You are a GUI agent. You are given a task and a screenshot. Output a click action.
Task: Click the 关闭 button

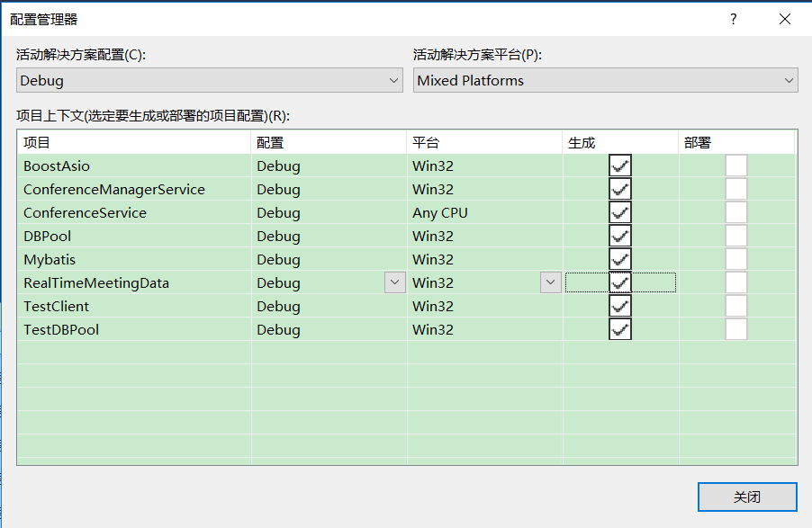[747, 497]
